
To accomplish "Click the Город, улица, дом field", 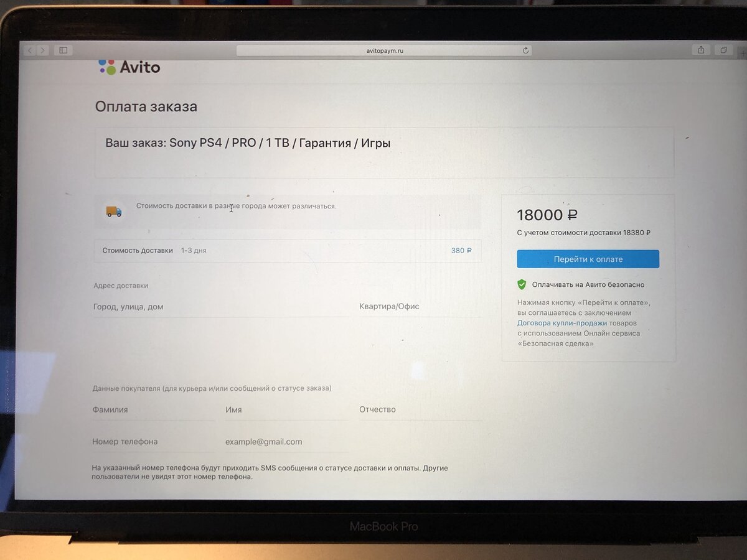I will coord(221,307).
